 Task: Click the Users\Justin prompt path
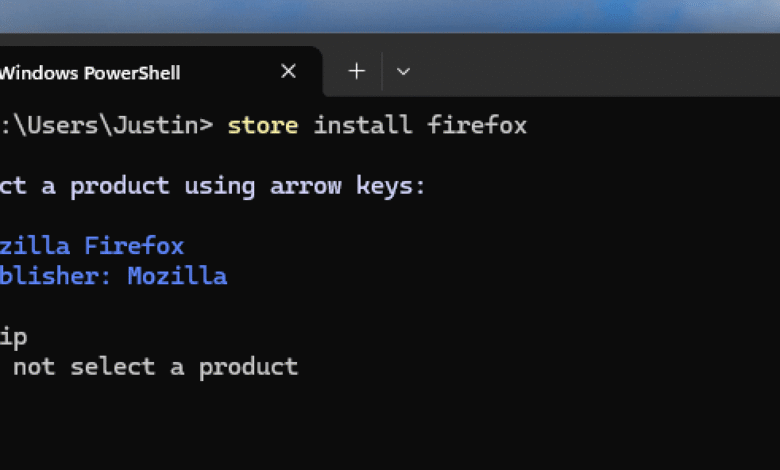[x=110, y=126]
